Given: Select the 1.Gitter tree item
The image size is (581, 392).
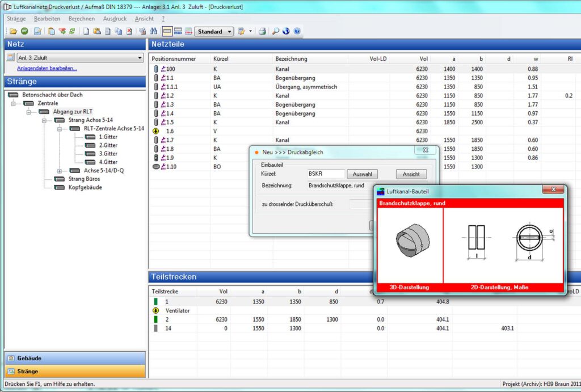Looking at the screenshot, I should (108, 137).
